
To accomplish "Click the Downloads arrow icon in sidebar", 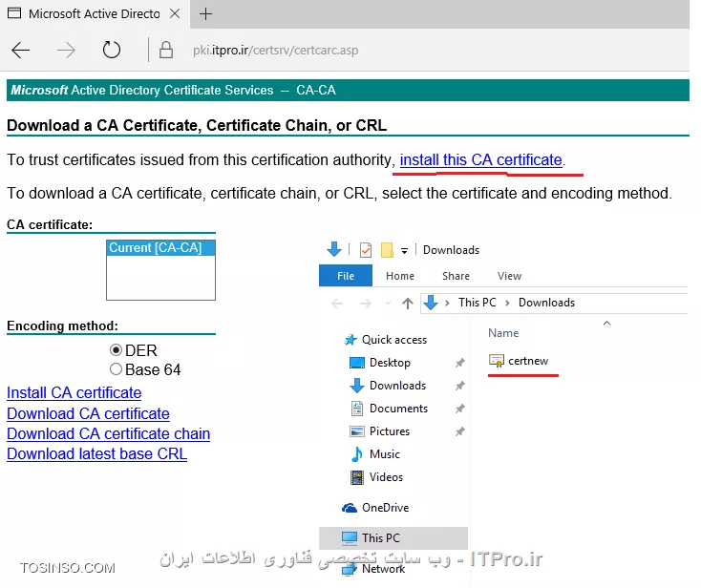I will point(357,385).
